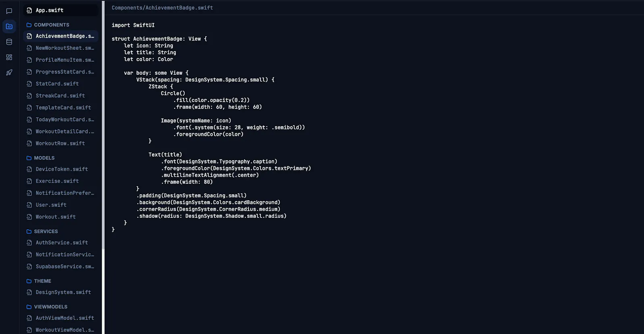Open ProgressStatCard.swift file
The image size is (644, 334).
[x=60, y=72]
